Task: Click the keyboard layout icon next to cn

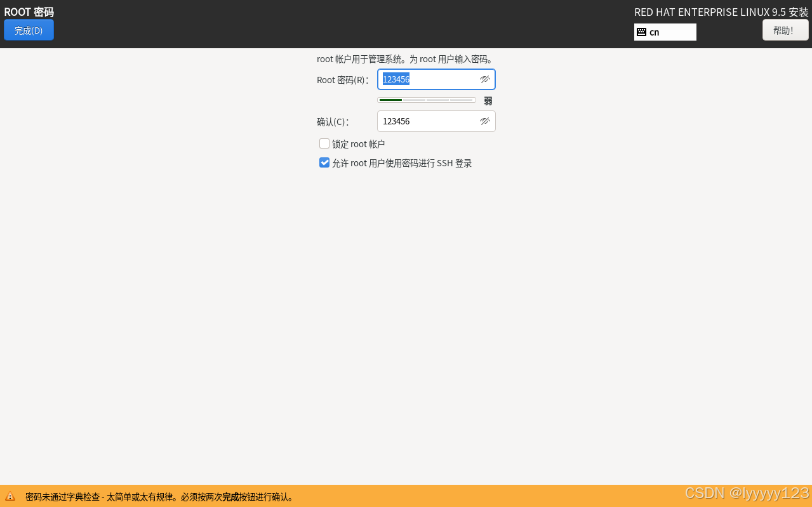Action: pyautogui.click(x=641, y=32)
